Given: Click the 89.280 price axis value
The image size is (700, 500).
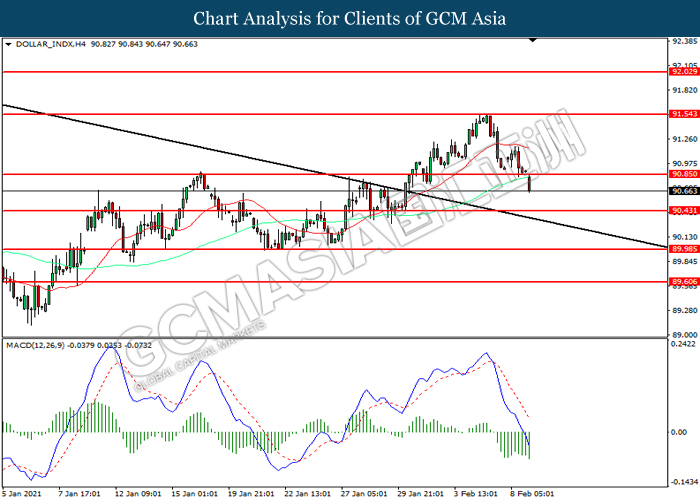Looking at the screenshot, I should (x=685, y=310).
